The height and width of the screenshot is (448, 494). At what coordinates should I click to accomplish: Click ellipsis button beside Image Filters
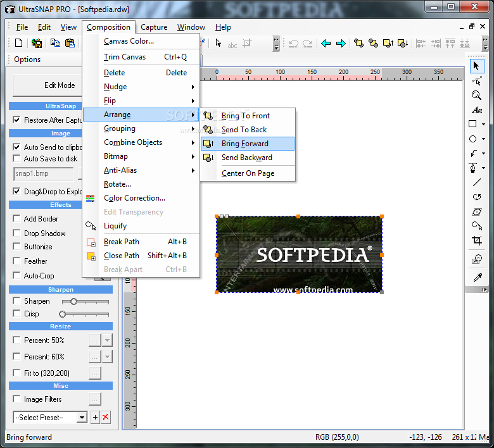(95, 399)
